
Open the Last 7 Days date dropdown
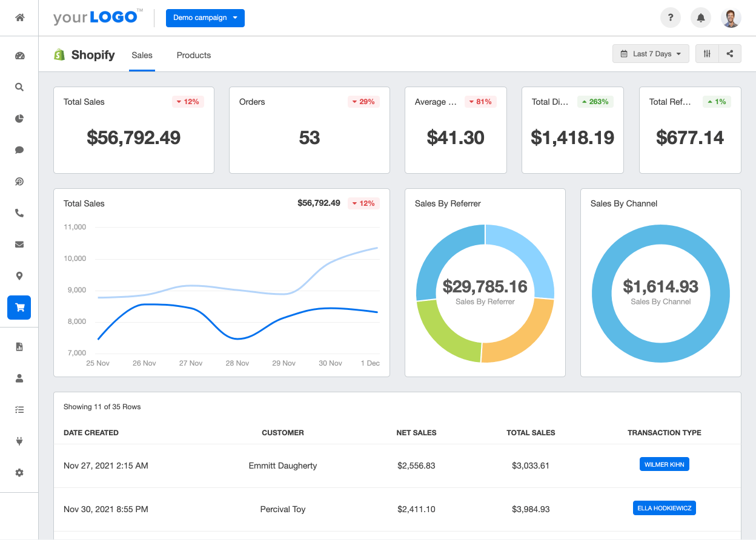pyautogui.click(x=651, y=54)
